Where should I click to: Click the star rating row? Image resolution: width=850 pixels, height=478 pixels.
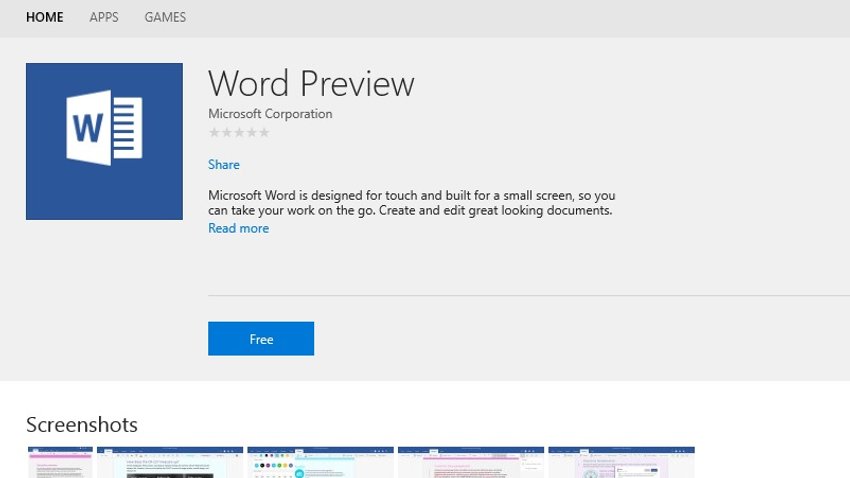pyautogui.click(x=239, y=132)
